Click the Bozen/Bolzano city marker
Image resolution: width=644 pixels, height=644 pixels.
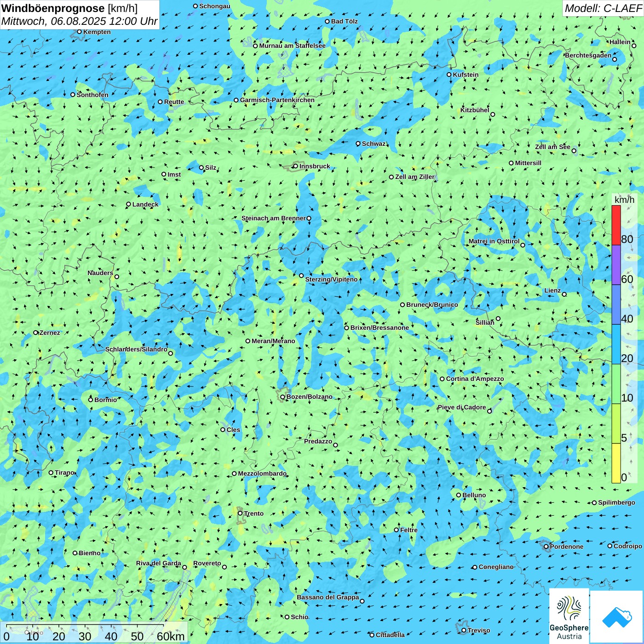pos(282,397)
